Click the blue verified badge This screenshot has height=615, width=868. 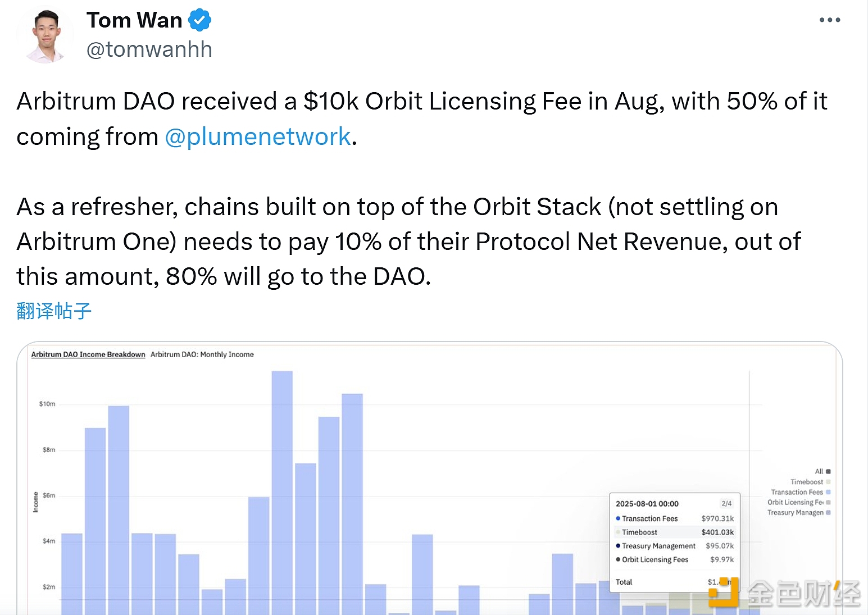199,20
